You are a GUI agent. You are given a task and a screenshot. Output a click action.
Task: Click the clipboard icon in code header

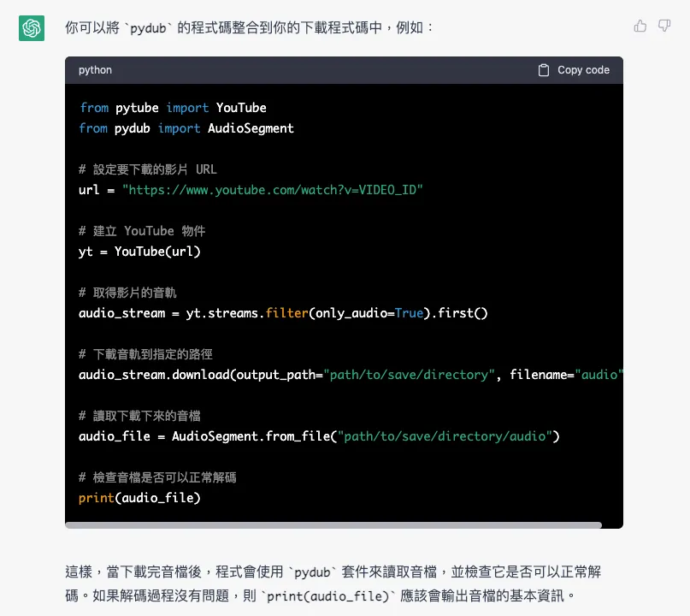pyautogui.click(x=544, y=70)
